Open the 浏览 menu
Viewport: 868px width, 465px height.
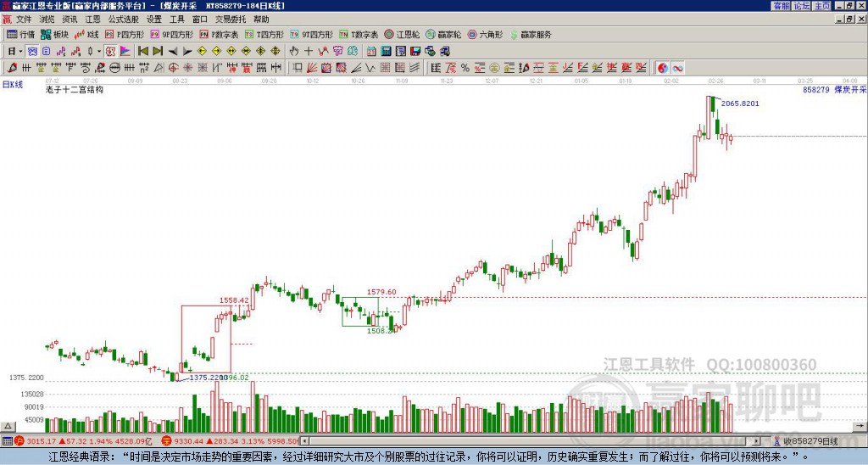[47, 20]
